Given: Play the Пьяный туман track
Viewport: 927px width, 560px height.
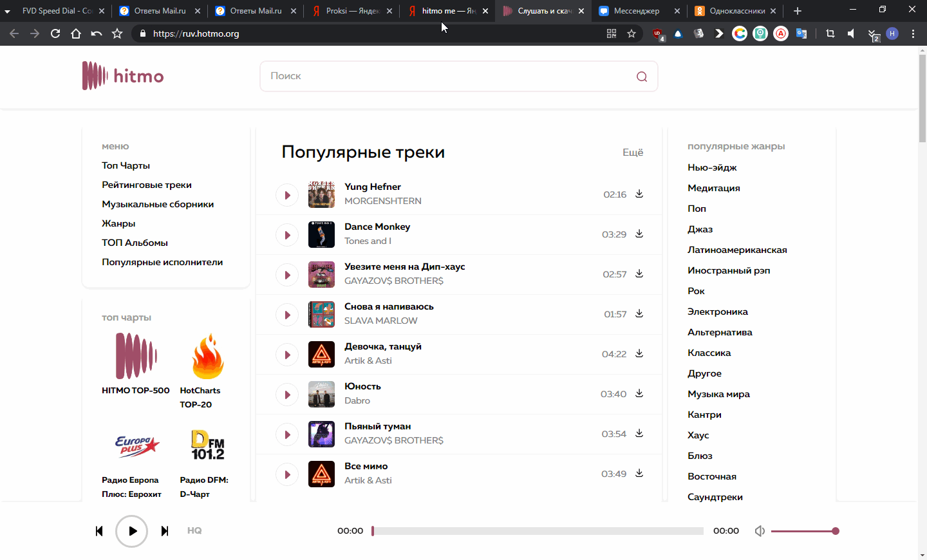Looking at the screenshot, I should 287,434.
